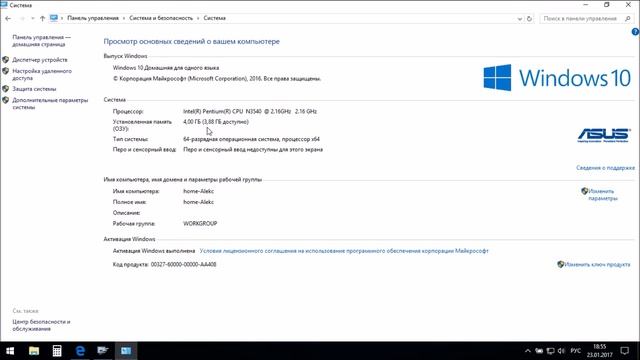Click shield icon beside 'Защита системы'
The width and height of the screenshot is (640, 360).
tap(5, 89)
